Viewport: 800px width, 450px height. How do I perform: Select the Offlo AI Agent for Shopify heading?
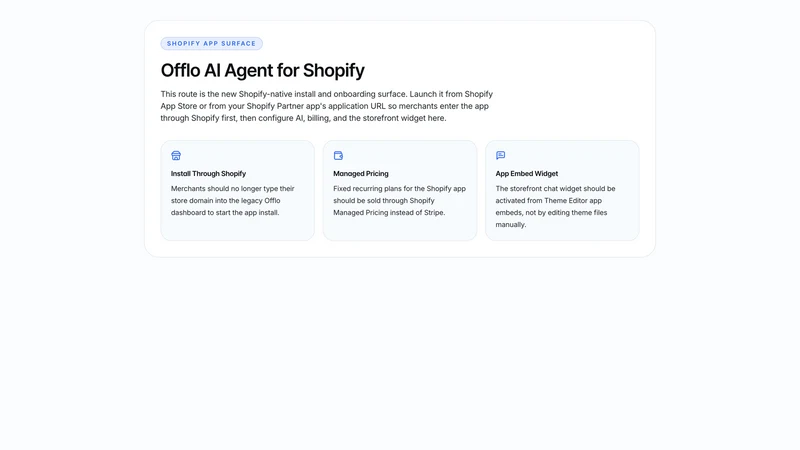click(x=263, y=70)
